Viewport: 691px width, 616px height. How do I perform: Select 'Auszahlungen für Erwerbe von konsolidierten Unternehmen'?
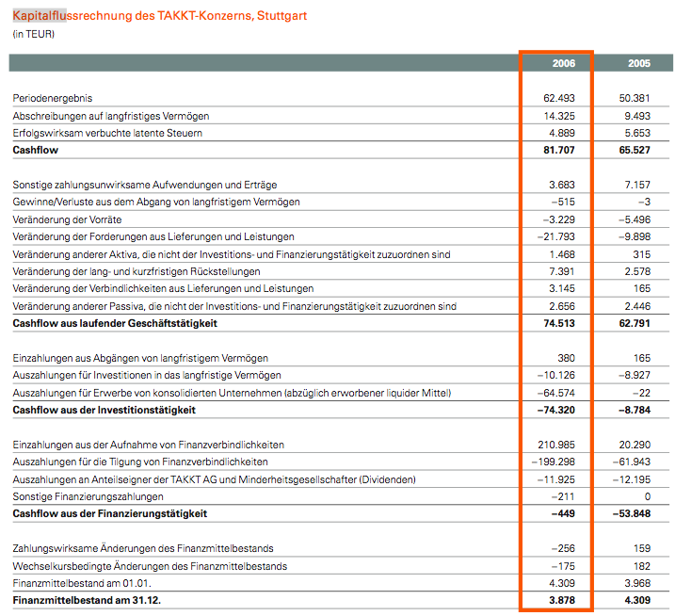232,393
